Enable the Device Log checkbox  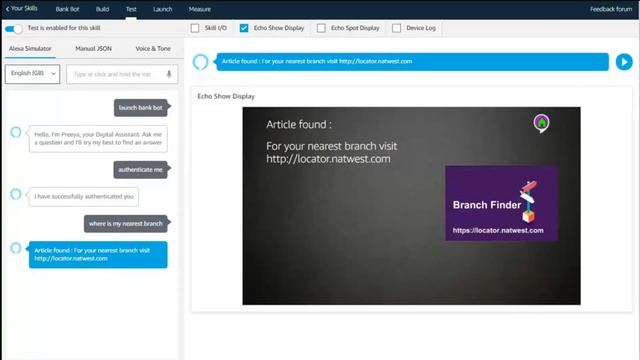click(x=396, y=28)
